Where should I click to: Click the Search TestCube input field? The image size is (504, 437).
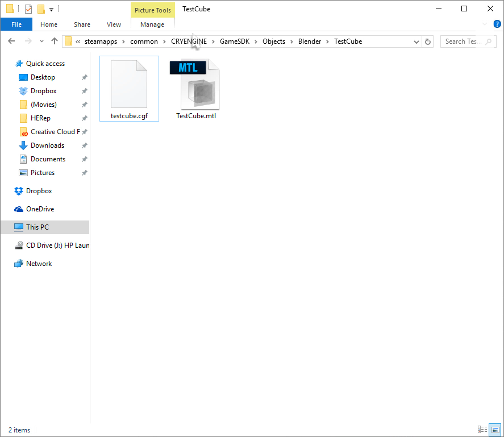468,41
